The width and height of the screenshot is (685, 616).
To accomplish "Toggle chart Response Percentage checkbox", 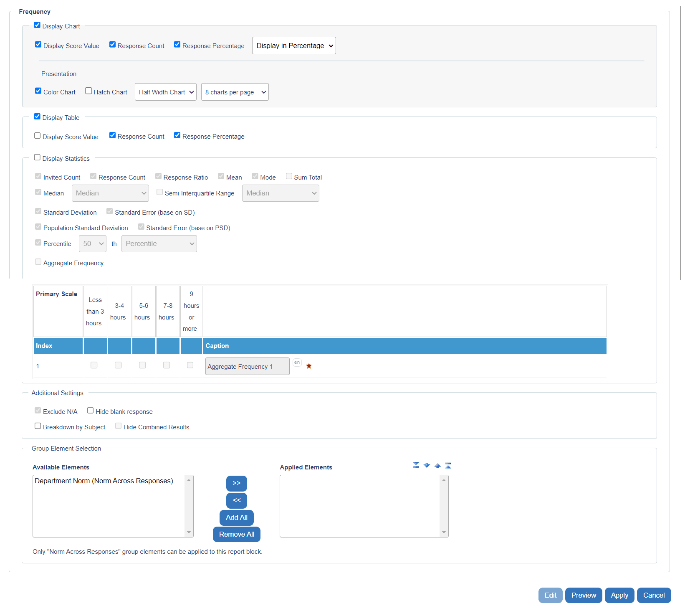I will click(177, 45).
